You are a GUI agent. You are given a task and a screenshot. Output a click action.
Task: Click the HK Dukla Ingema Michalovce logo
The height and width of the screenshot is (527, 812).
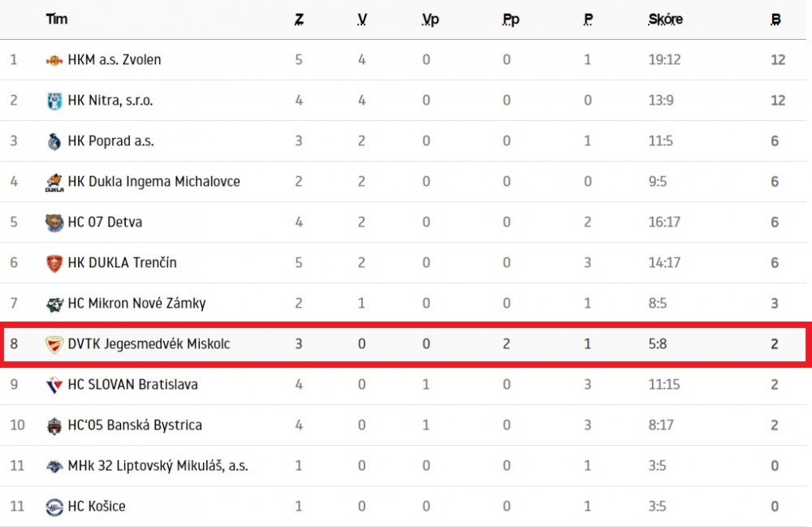tap(54, 182)
